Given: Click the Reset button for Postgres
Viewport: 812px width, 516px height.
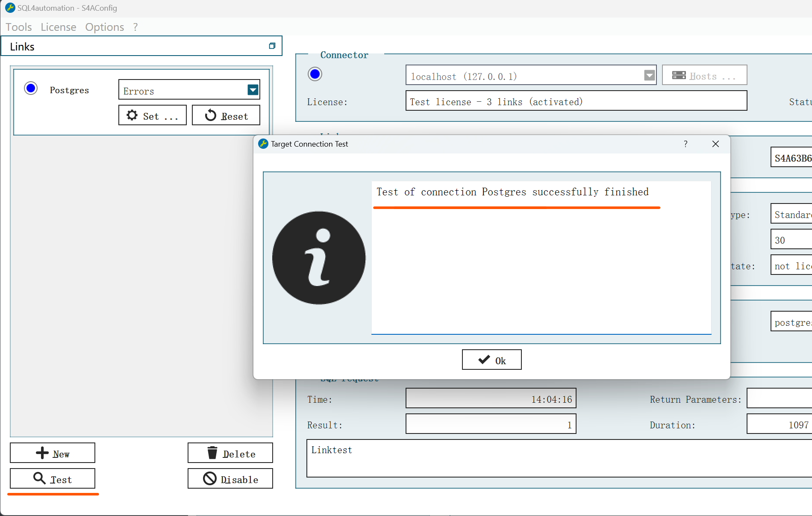Looking at the screenshot, I should click(226, 115).
